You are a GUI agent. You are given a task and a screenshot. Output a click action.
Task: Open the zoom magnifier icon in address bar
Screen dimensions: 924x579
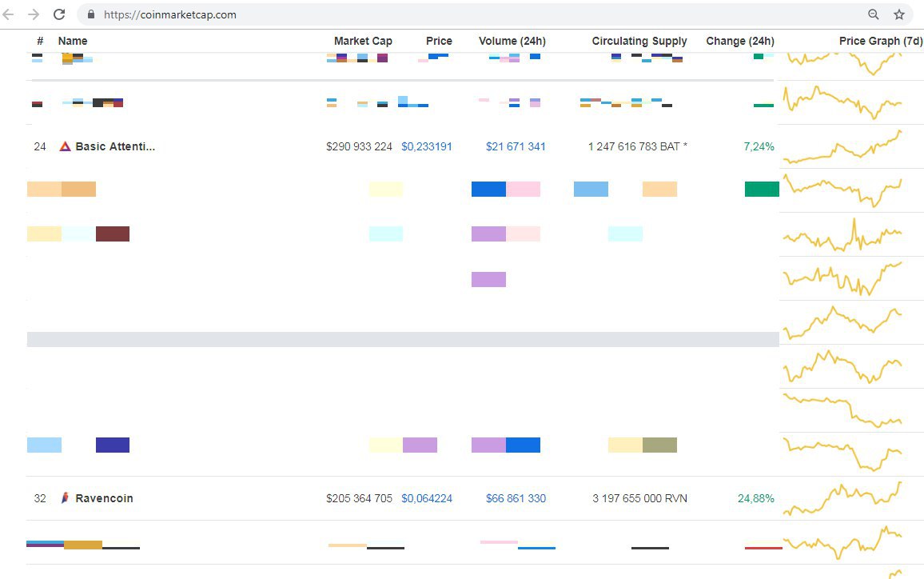tap(874, 14)
